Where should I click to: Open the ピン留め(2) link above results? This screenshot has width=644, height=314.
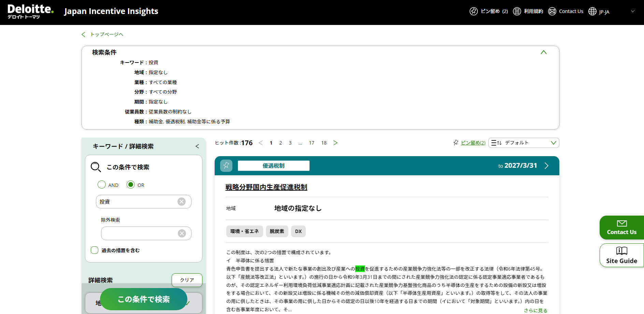point(473,143)
